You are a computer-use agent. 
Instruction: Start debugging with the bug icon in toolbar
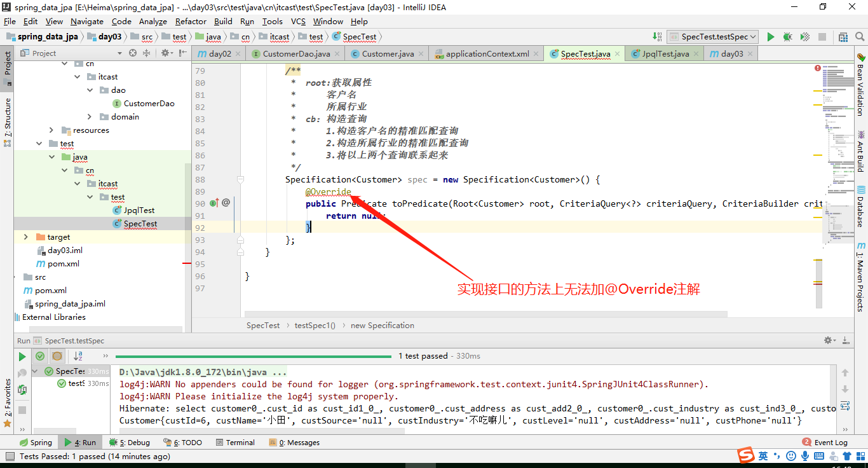(x=788, y=37)
